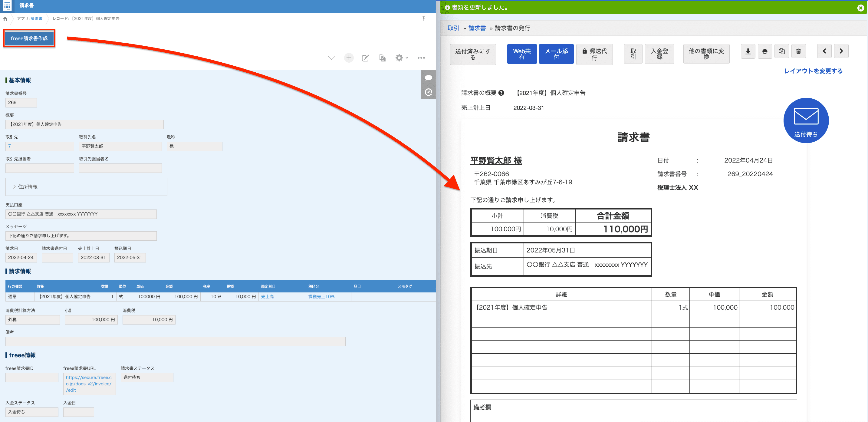The height and width of the screenshot is (422, 868).
Task: Go to next invoice arrow
Action: (x=841, y=51)
